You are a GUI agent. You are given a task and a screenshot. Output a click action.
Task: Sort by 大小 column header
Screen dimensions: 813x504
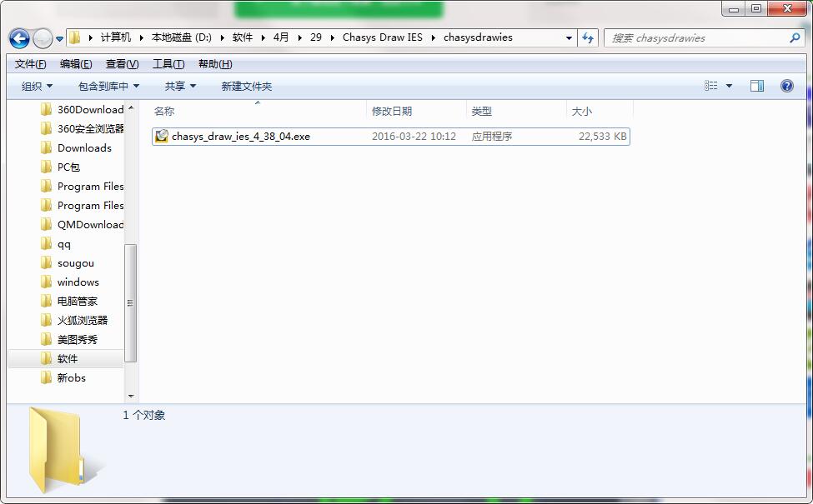(x=582, y=111)
